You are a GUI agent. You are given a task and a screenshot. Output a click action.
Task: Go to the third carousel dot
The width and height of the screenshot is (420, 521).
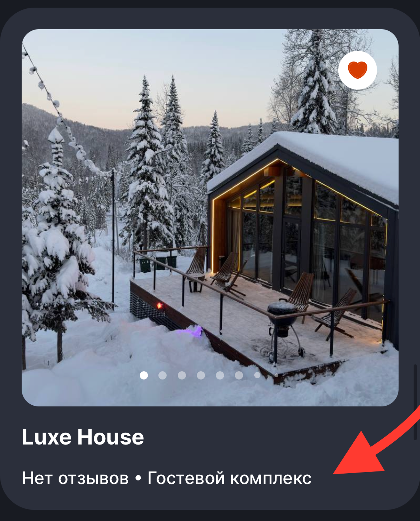(x=182, y=375)
